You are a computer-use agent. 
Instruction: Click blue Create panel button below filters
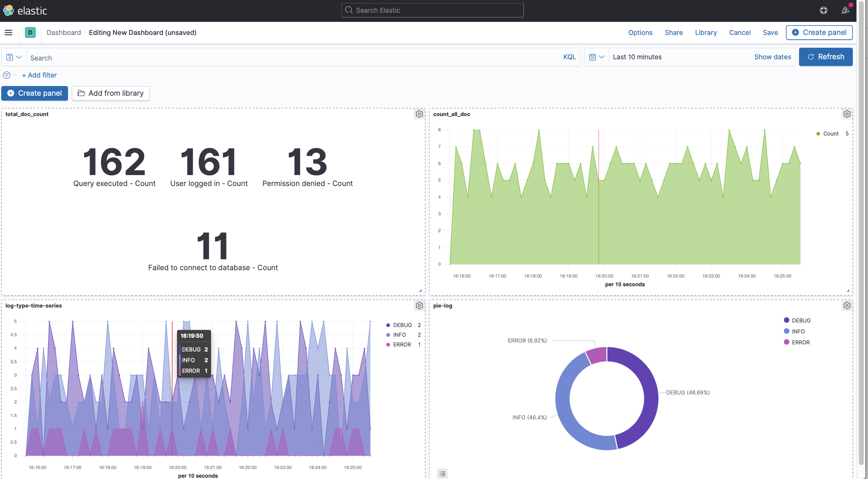tap(34, 93)
